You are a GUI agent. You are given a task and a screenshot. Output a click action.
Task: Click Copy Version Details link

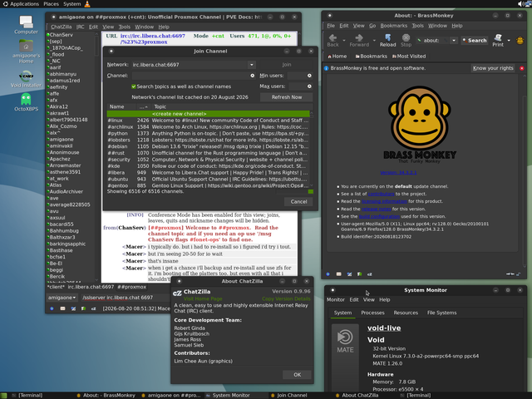tap(286, 299)
